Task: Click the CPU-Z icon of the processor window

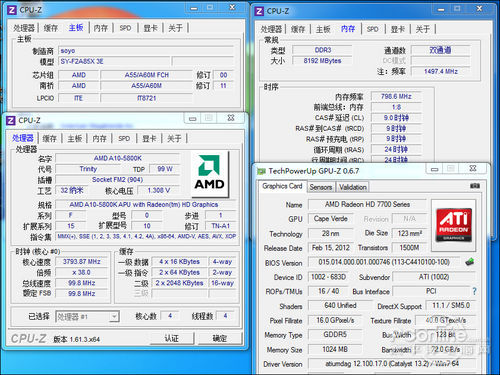Action: (x=11, y=120)
